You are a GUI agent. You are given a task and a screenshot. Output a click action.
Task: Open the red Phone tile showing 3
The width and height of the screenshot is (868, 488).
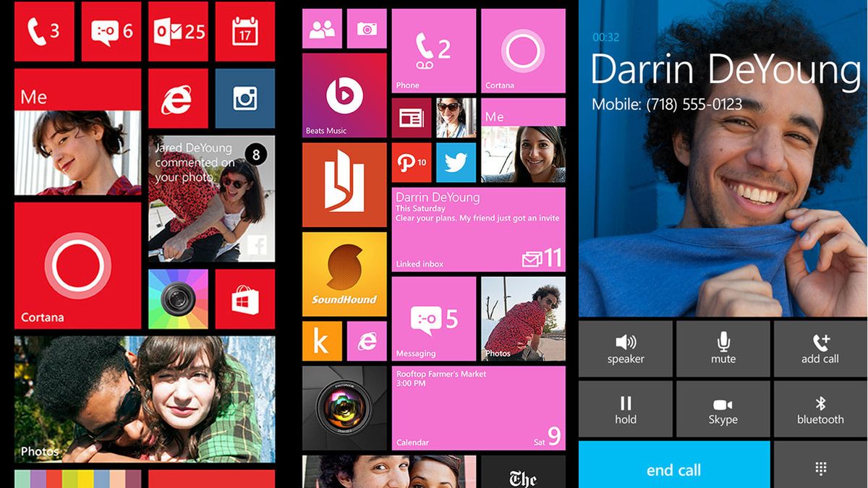tap(44, 31)
